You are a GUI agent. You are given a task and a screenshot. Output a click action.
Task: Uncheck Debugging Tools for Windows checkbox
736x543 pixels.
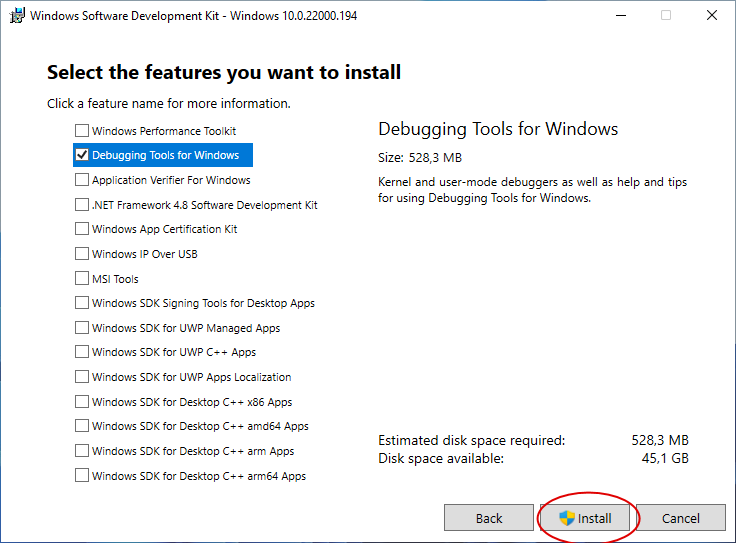pyautogui.click(x=82, y=155)
